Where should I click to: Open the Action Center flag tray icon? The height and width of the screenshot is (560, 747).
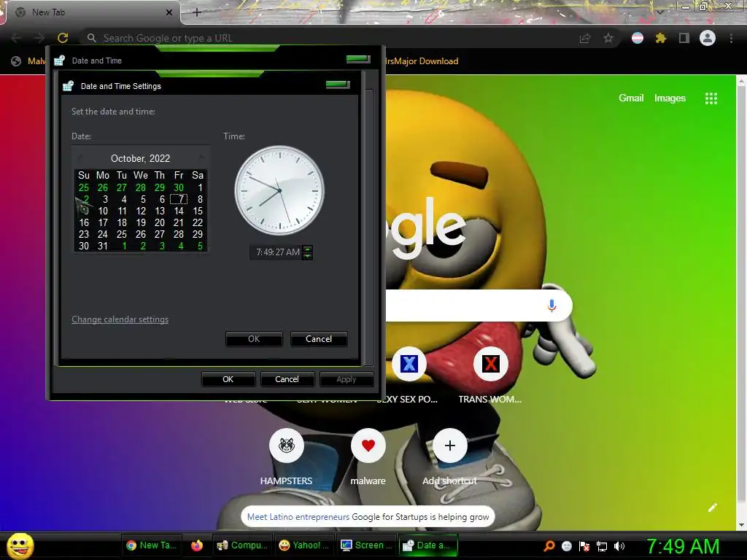584,546
